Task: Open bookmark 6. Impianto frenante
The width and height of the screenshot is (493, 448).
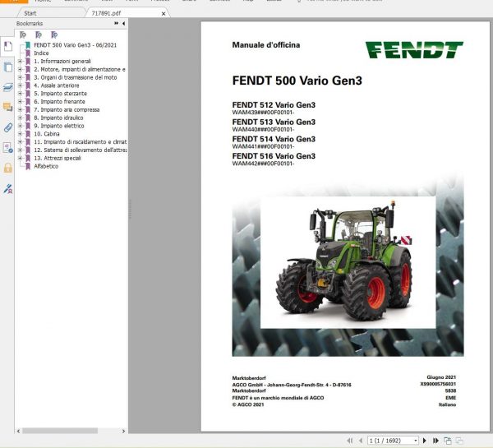Action: (59, 102)
